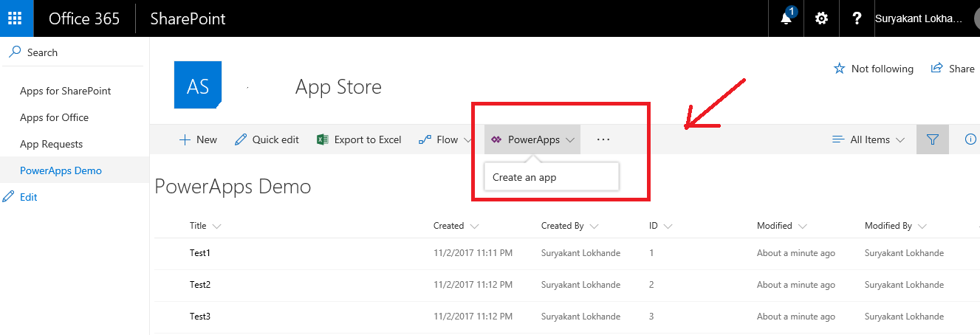Click the New item button
980x335 pixels.
point(198,139)
